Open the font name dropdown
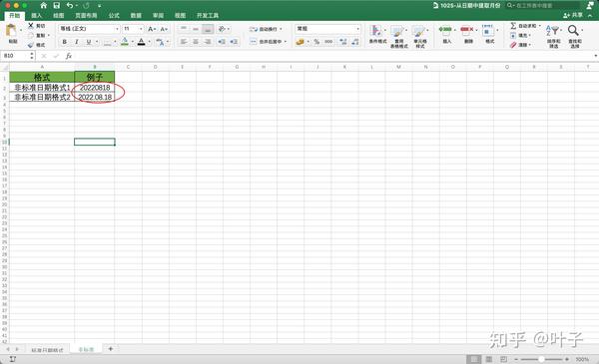The width and height of the screenshot is (599, 364). click(117, 29)
